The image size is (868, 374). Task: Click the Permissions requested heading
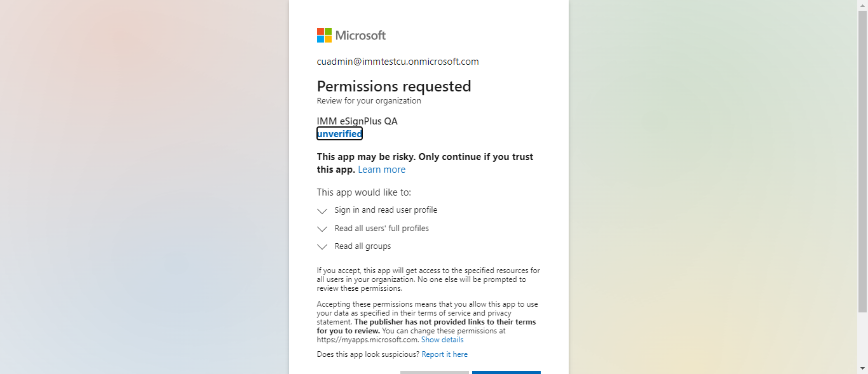[x=394, y=86]
